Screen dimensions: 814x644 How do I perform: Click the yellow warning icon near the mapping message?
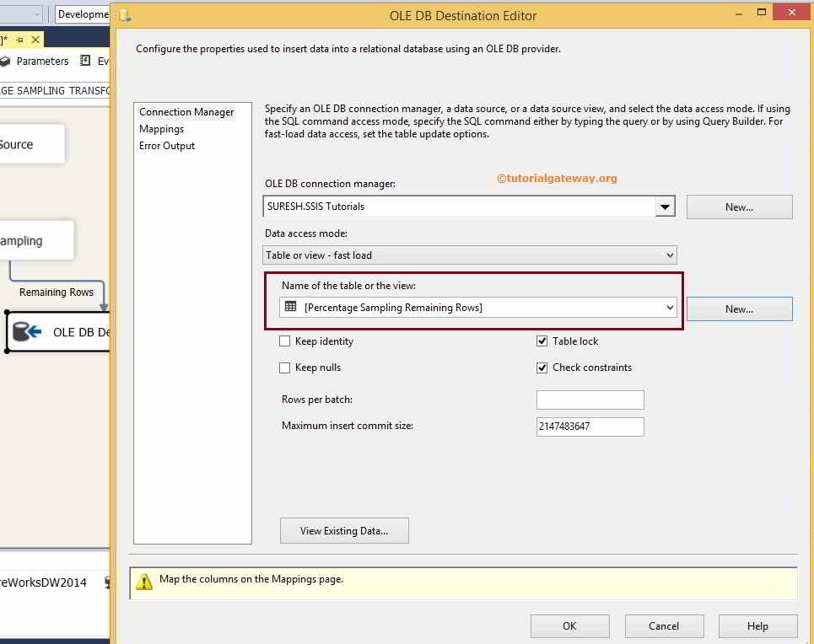pyautogui.click(x=145, y=580)
